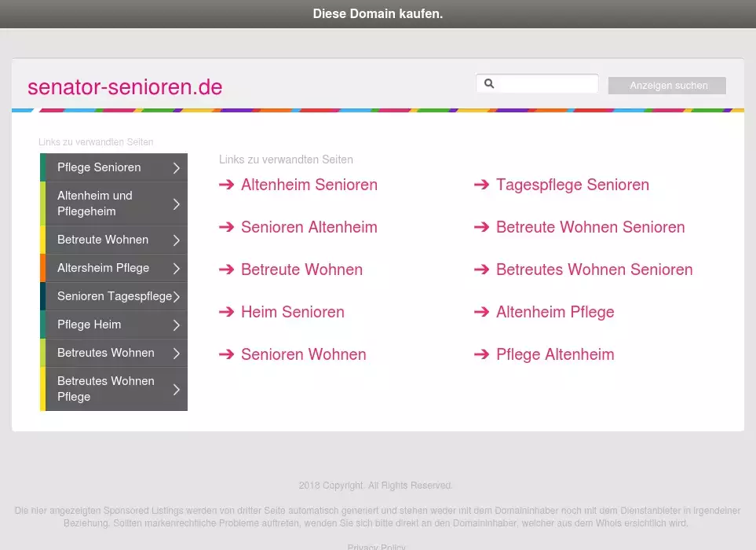Expand the Pflege Senioren chevron
The height and width of the screenshot is (550, 756).
click(177, 167)
